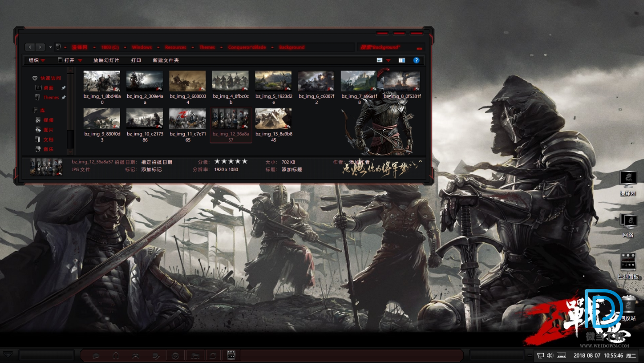Show the date and time clock flyout
Image resolution: width=644 pixels, height=363 pixels.
point(604,355)
